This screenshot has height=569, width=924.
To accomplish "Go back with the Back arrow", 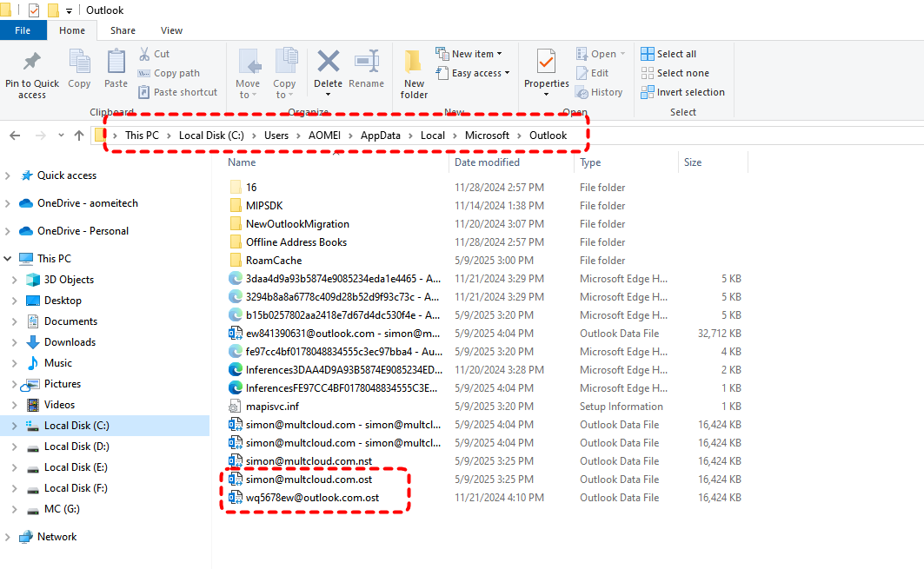I will (x=15, y=136).
